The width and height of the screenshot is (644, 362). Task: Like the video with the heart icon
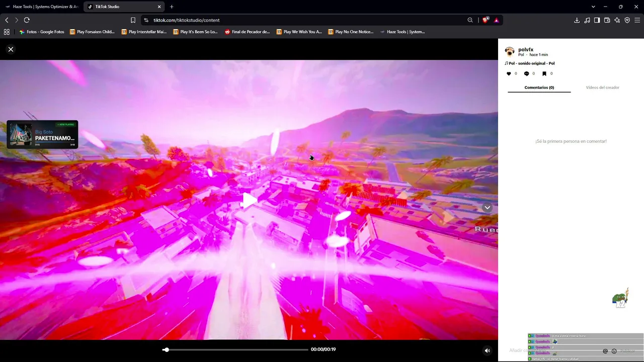509,73
